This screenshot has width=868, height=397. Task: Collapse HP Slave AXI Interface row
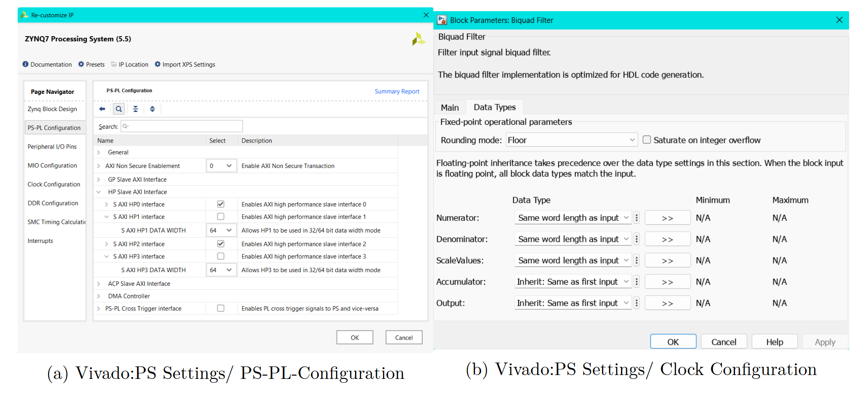coord(99,192)
